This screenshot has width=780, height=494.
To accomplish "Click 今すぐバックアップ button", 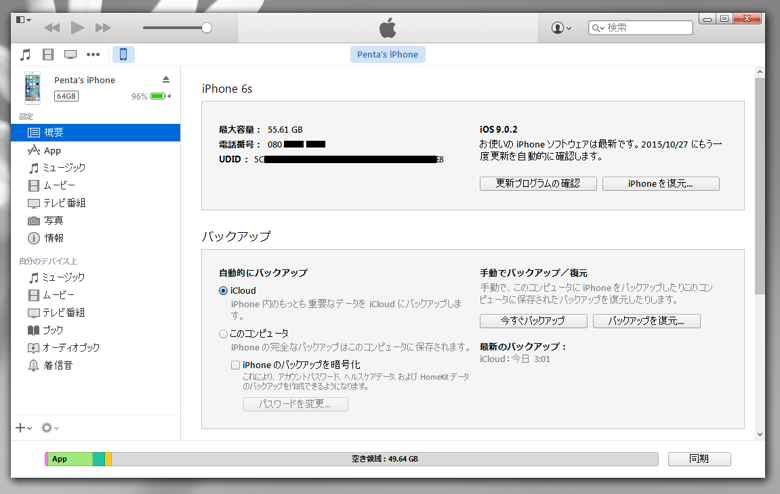I will pos(533,321).
